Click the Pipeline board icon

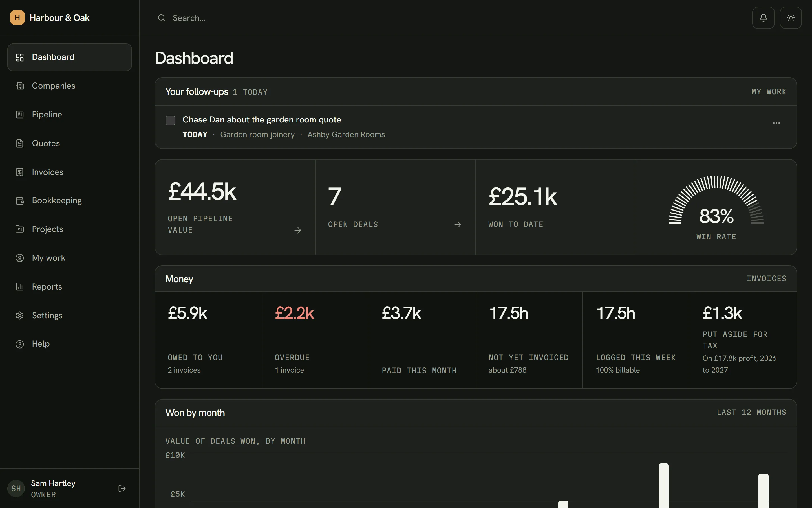(20, 115)
